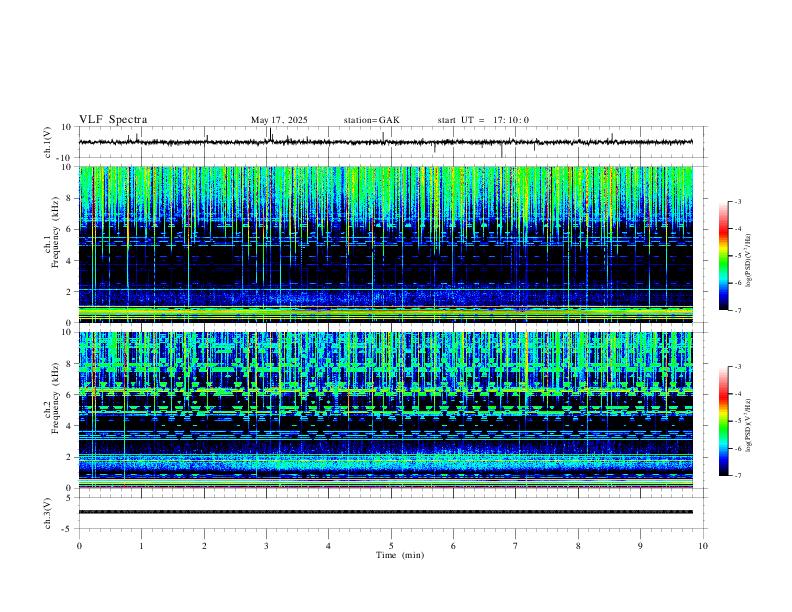
Task: Click time axis tick label "0"
Action: tap(79, 546)
